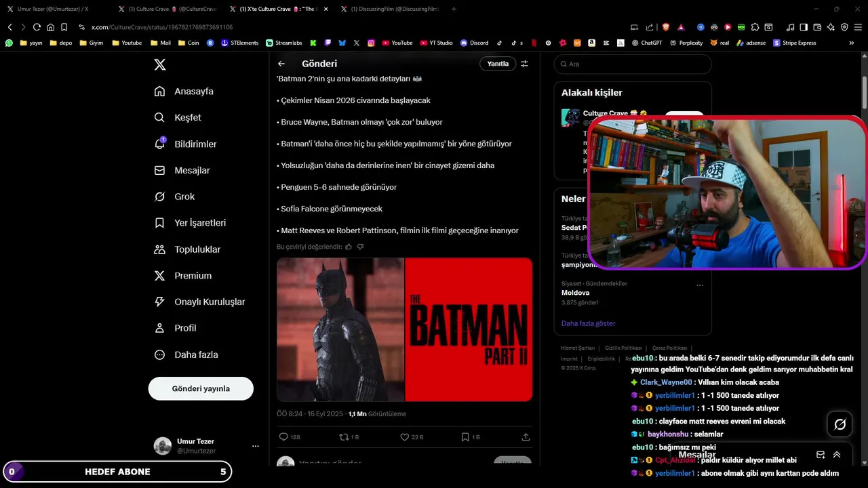
Task: Click share icon on the post
Action: (526, 437)
